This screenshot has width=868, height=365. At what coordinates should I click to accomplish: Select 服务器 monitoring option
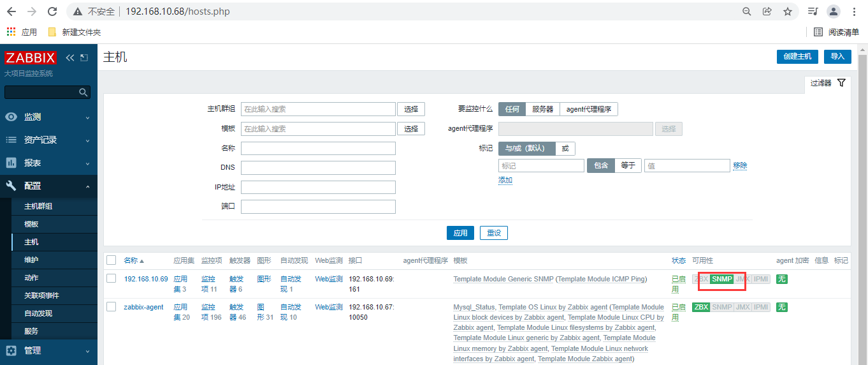(x=542, y=109)
